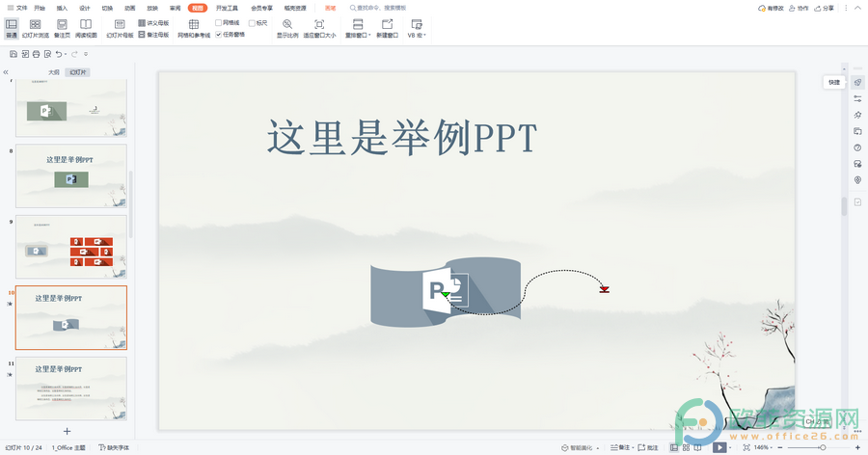Open the undo history dropdown arrow
The width and height of the screenshot is (868, 455).
tap(66, 54)
